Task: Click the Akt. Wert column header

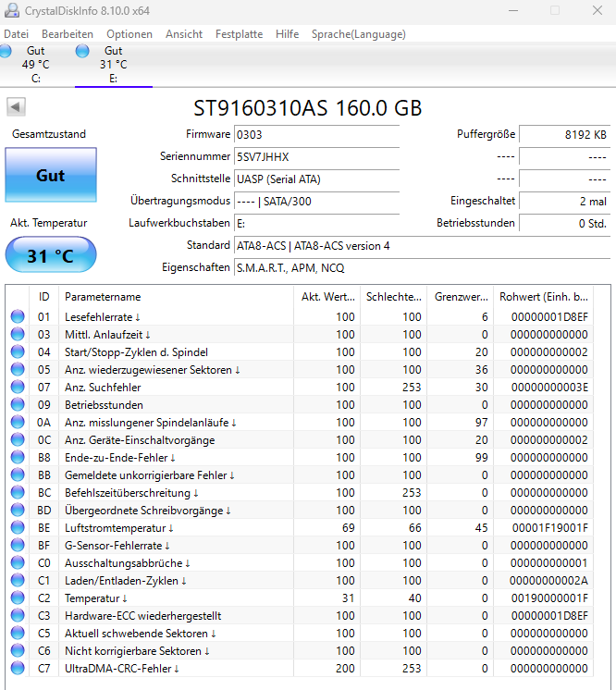Action: point(327,297)
